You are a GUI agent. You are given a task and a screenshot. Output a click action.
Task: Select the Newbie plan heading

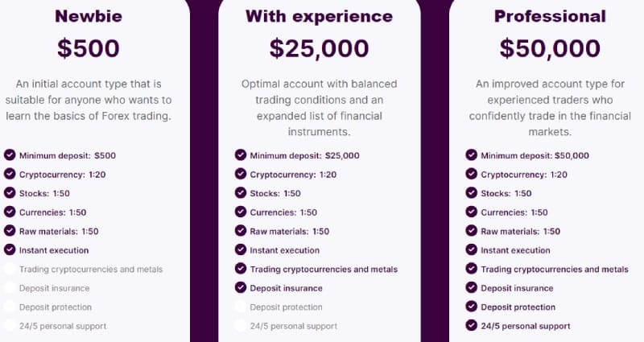coord(89,16)
